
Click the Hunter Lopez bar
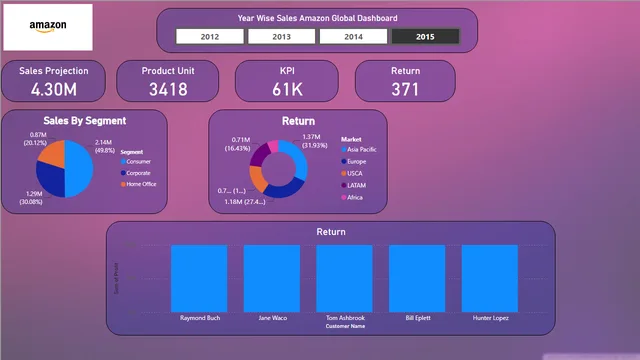click(x=490, y=278)
